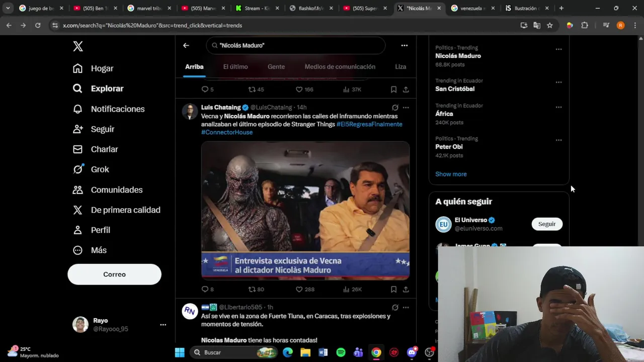Open options for África trend

[x=558, y=107]
